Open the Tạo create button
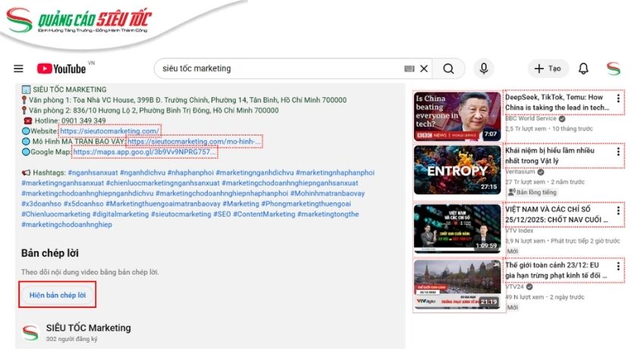Viewport: 637px width, 364px height. (x=548, y=69)
